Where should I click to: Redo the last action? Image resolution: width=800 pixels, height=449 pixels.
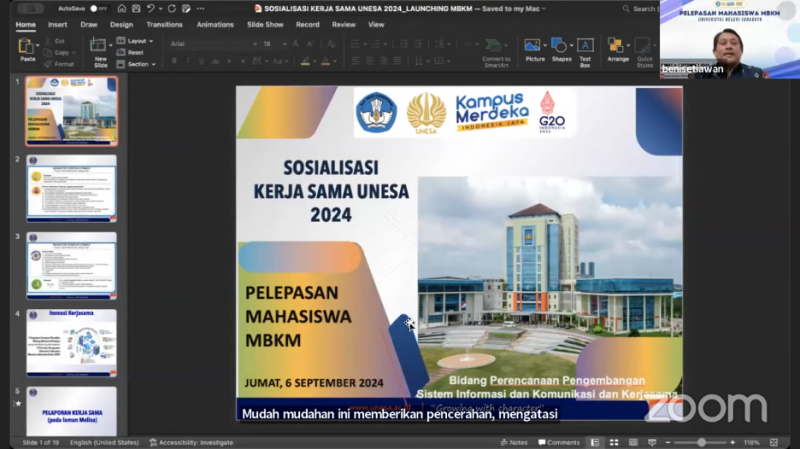point(172,9)
